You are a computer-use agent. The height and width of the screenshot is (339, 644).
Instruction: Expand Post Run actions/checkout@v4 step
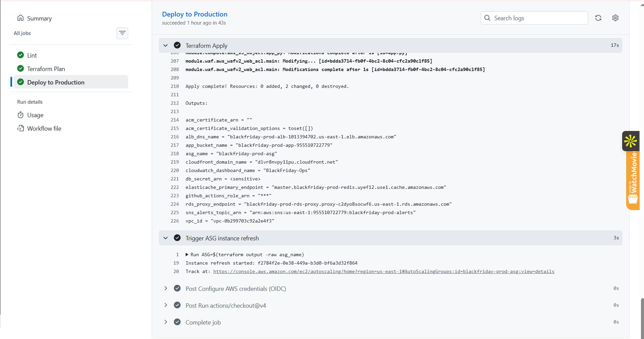click(x=165, y=305)
